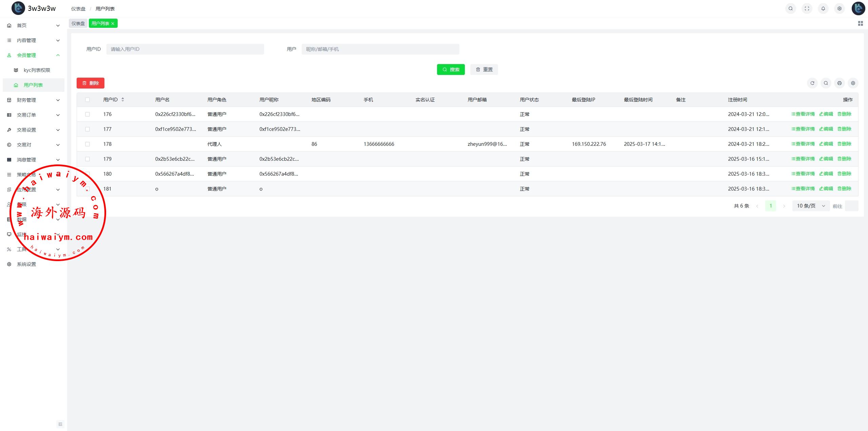Click the table print icon
The height and width of the screenshot is (431, 868).
(839, 83)
